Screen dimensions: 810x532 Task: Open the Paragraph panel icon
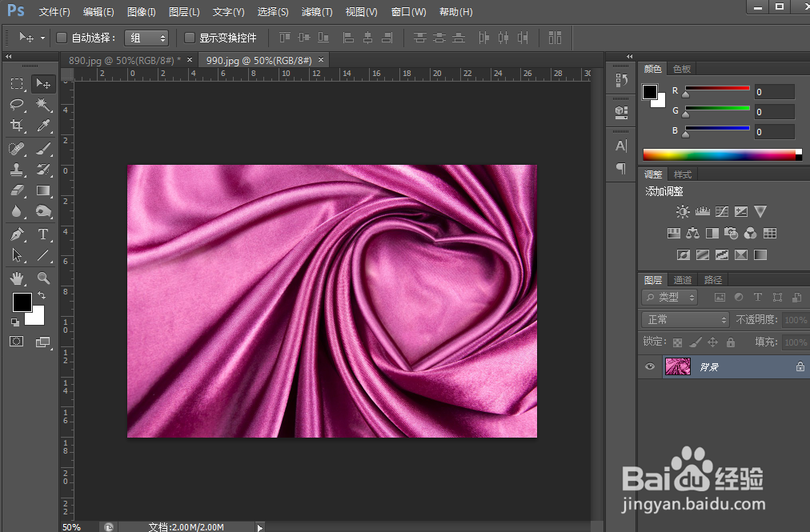click(621, 168)
